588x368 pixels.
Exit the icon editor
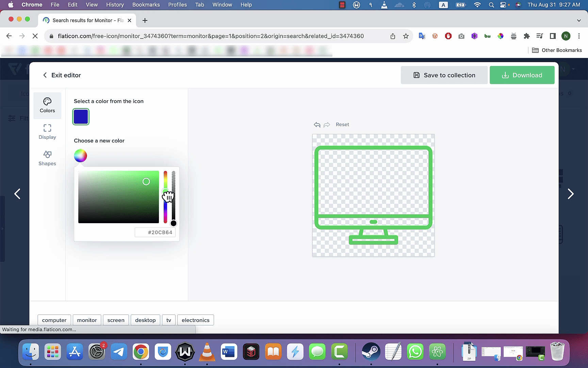click(x=62, y=75)
